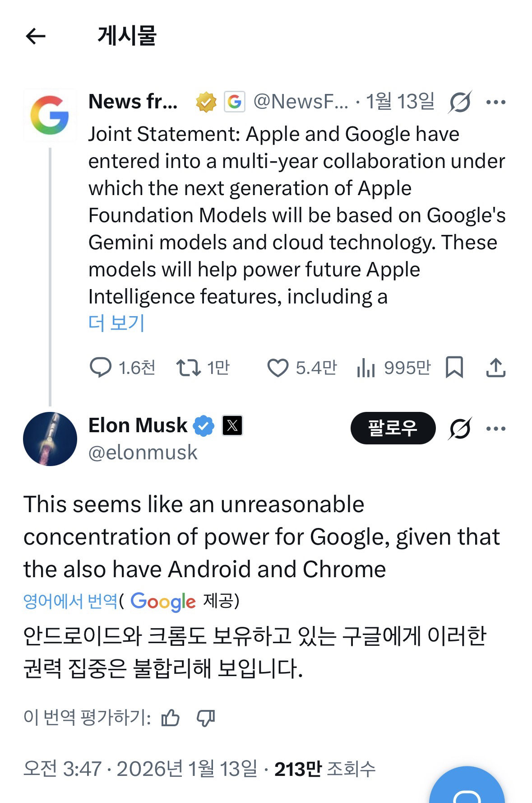Viewport: 532px width, 803px height.
Task: Click Grok icon next to 팔로우 button
Action: pyautogui.click(x=460, y=428)
